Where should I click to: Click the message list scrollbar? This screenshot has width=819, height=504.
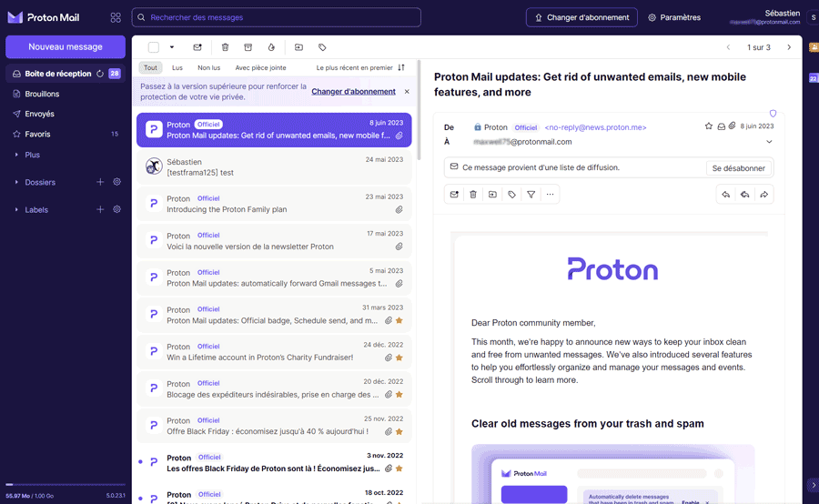click(419, 111)
